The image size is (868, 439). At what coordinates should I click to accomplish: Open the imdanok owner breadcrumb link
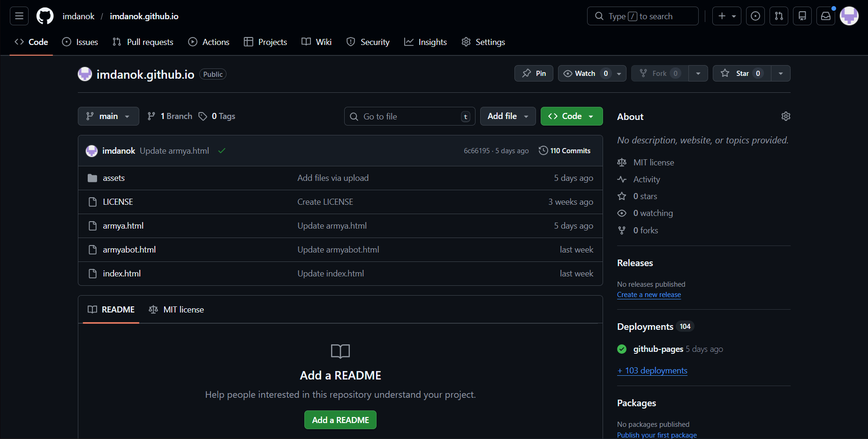pos(79,16)
